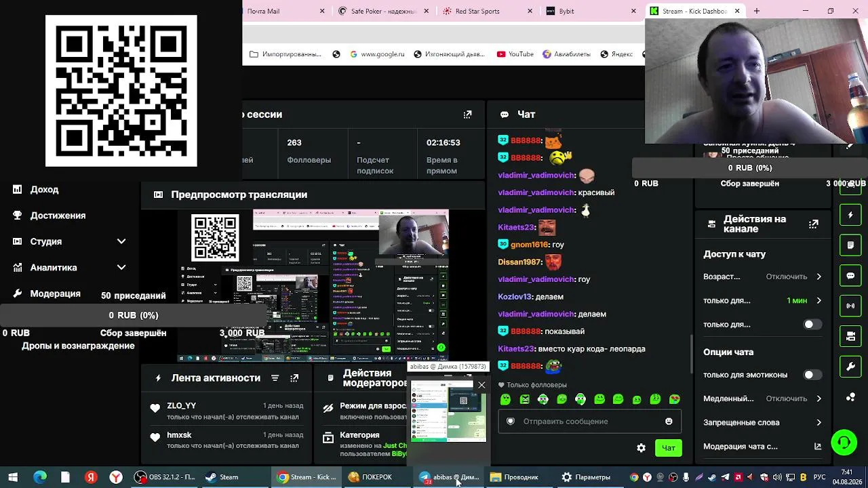Click the РУС language indicator in tray

[819, 477]
